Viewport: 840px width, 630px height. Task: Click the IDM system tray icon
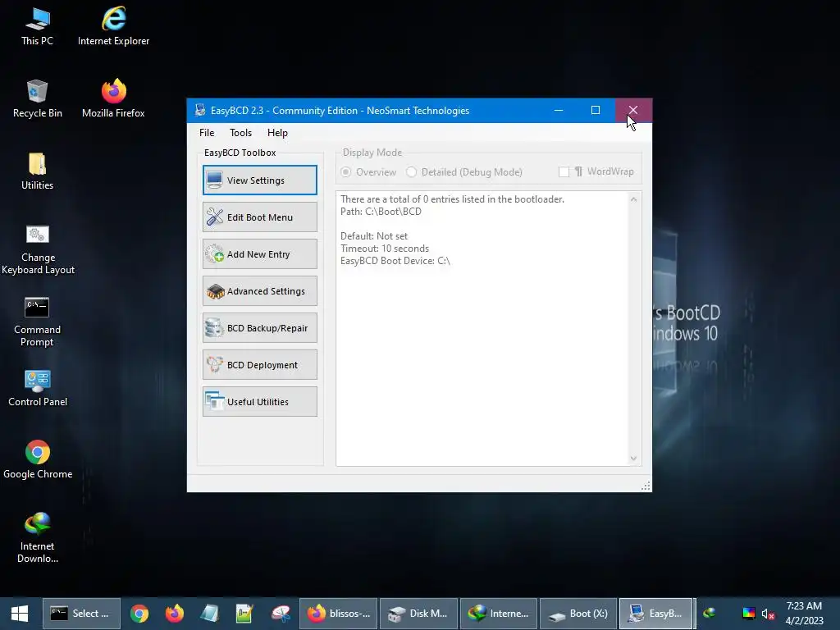click(x=710, y=614)
